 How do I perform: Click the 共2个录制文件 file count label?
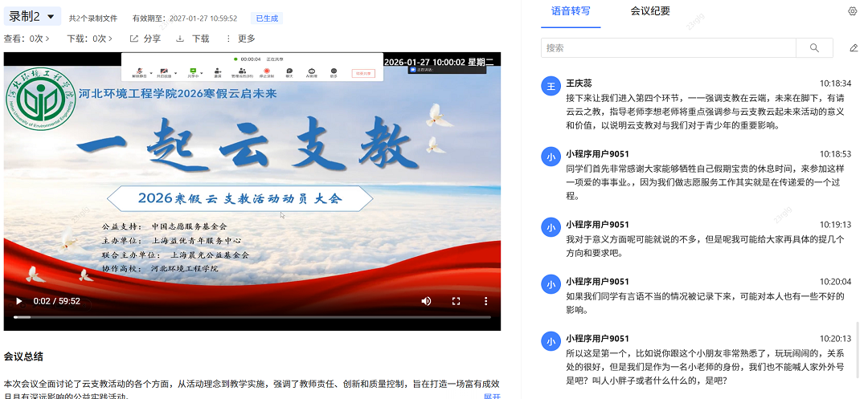(93, 18)
